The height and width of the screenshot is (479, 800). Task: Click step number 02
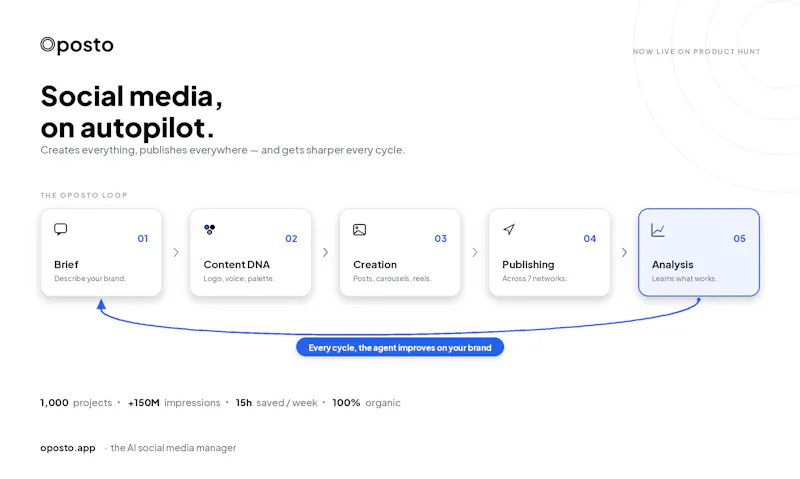(291, 238)
